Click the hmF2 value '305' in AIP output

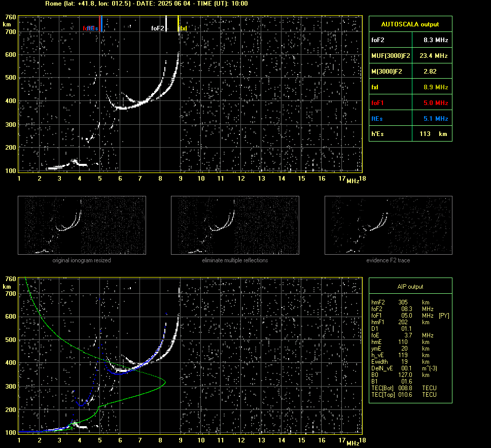[403, 302]
